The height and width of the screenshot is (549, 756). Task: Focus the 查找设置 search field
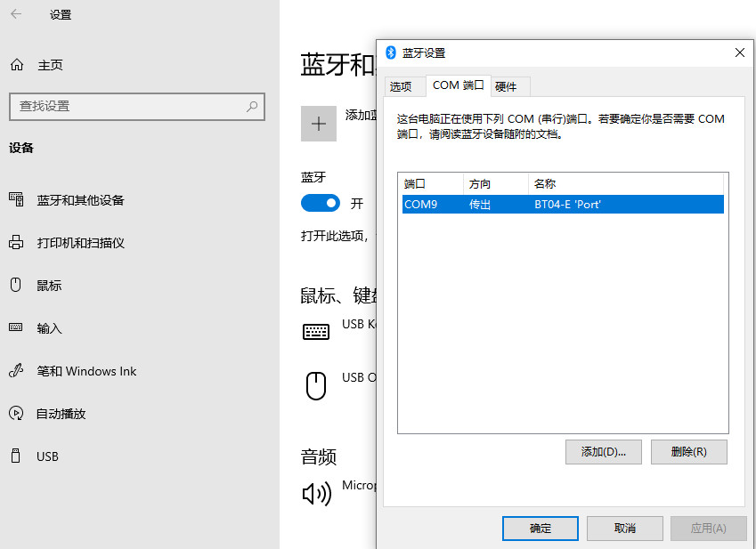pyautogui.click(x=137, y=107)
